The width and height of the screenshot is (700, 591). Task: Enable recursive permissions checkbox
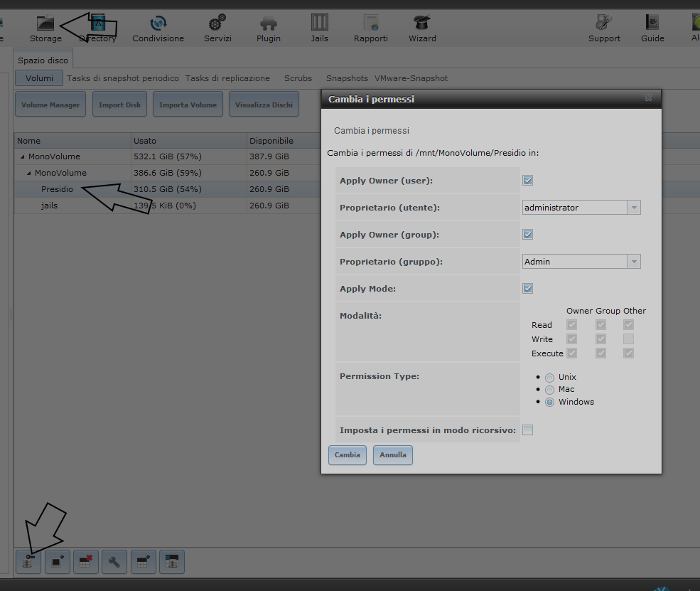pyautogui.click(x=528, y=430)
